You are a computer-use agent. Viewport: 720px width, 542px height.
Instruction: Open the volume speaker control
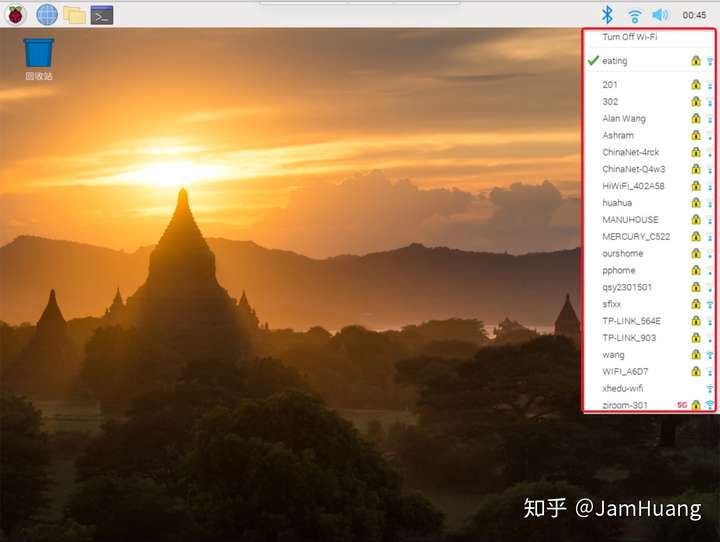click(660, 15)
